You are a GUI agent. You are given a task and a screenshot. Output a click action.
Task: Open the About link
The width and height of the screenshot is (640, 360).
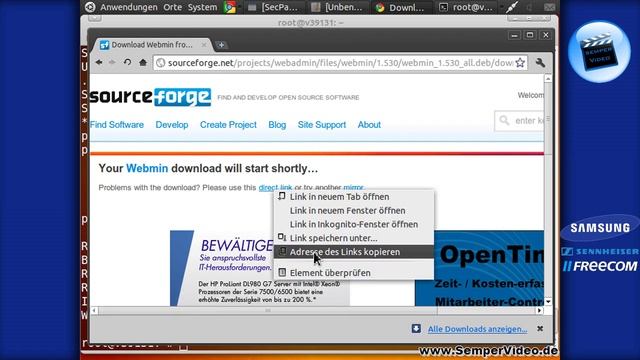[369, 125]
